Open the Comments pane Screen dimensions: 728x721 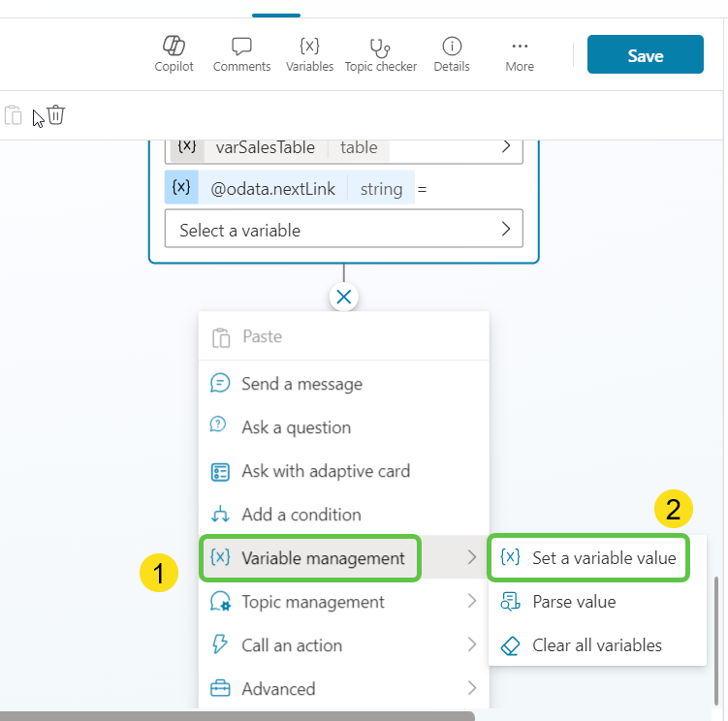[241, 54]
